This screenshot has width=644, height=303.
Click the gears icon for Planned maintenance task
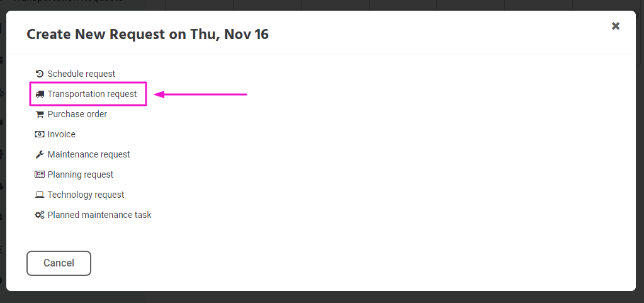coord(40,215)
